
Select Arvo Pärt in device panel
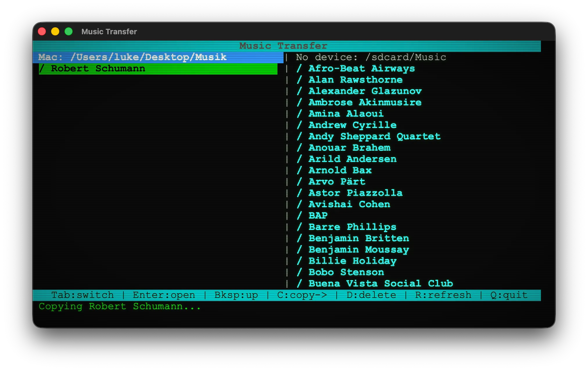pos(336,181)
